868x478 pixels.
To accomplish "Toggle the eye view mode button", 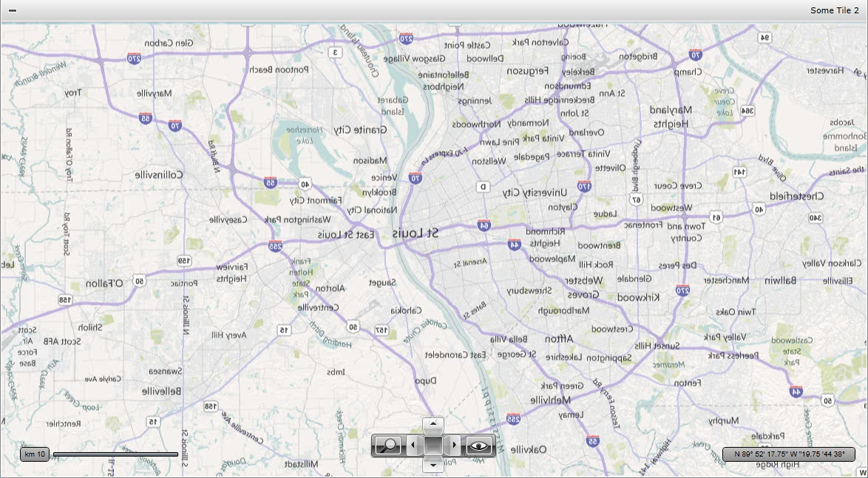I will tap(479, 445).
